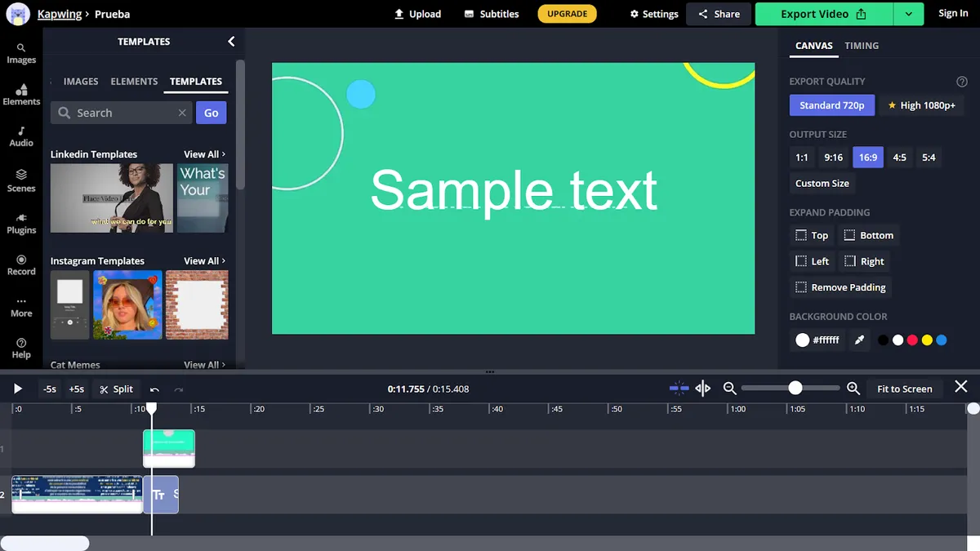
Task: Open the Images sidebar tool
Action: point(21,54)
